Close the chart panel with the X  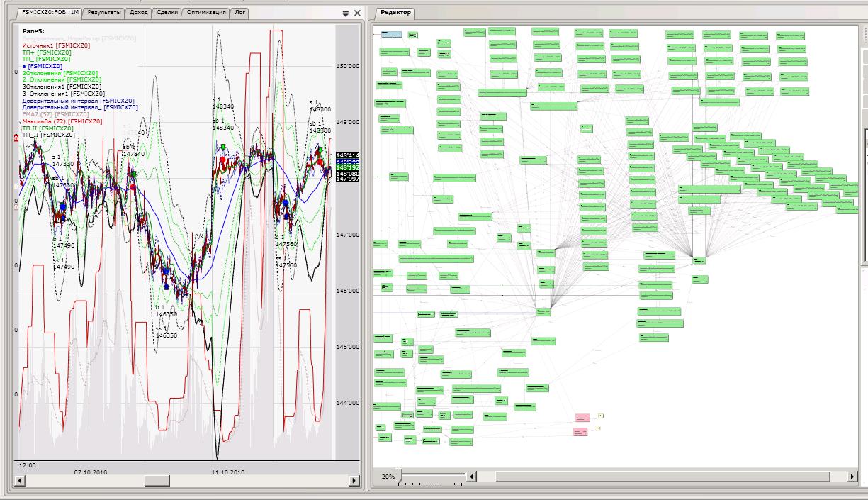(357, 13)
